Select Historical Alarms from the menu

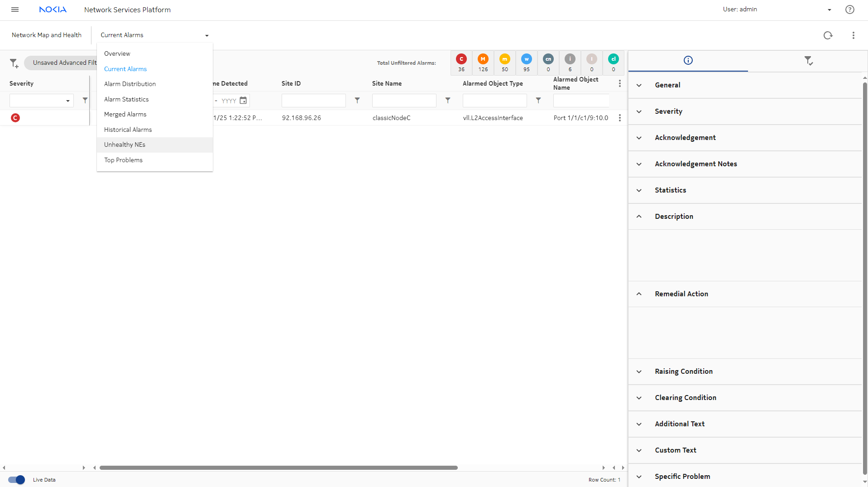(x=128, y=130)
